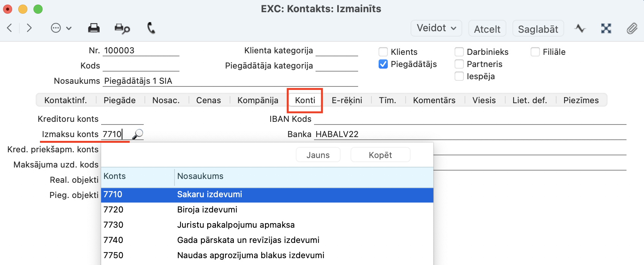Go to the next record arrow
Viewport: 644px width, 265px height.
[29, 28]
